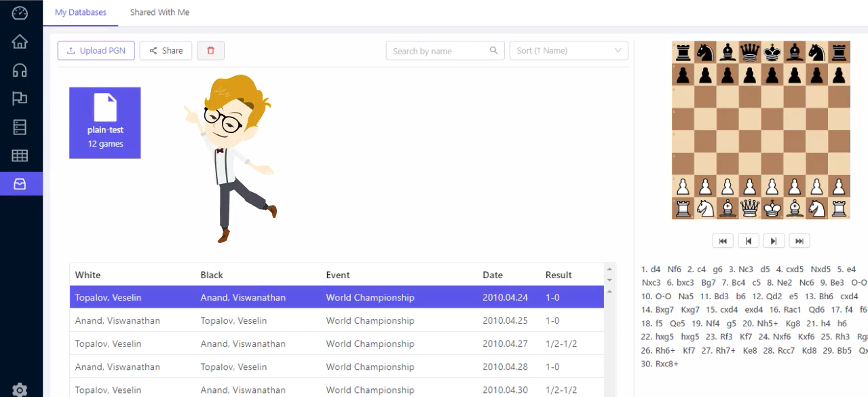
Task: Skip to last move of game
Action: pos(799,241)
